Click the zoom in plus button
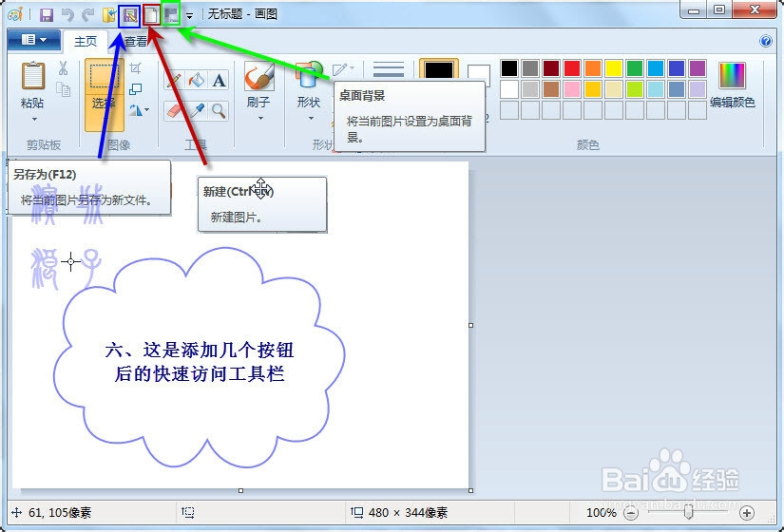 [x=747, y=512]
